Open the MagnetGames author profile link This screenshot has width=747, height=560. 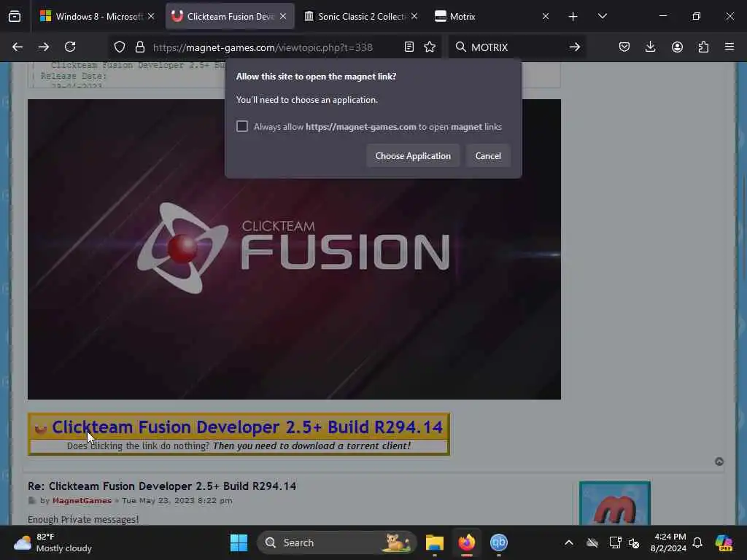[82, 500]
